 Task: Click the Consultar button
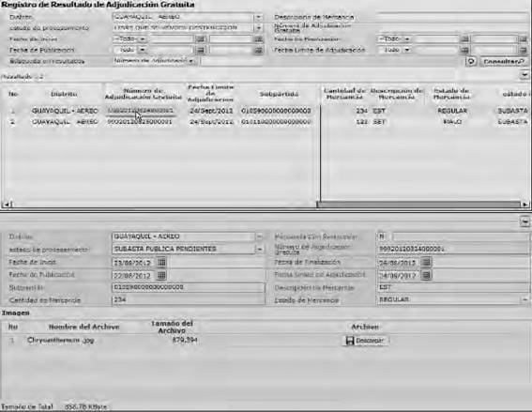click(x=504, y=61)
